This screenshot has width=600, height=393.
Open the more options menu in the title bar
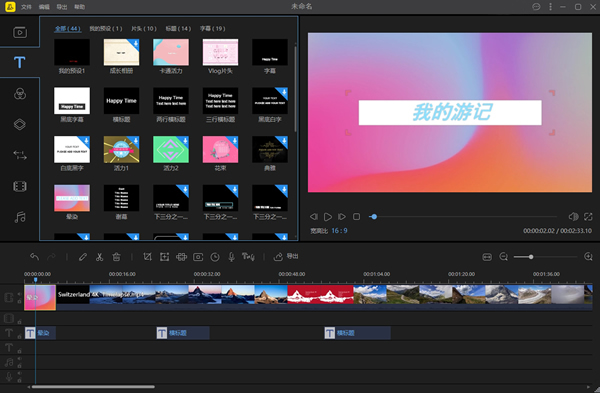coord(550,7)
